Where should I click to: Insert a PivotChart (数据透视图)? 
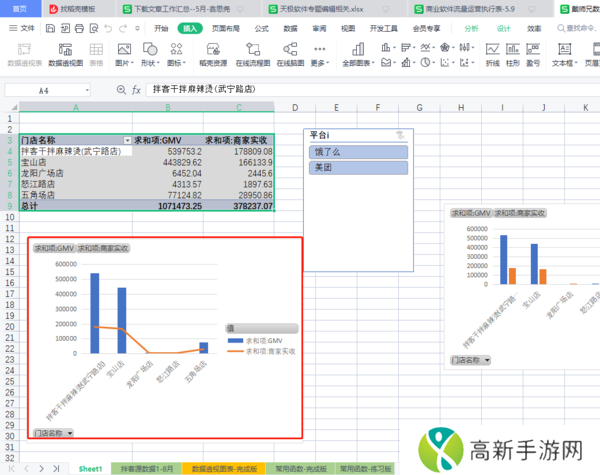[65, 55]
